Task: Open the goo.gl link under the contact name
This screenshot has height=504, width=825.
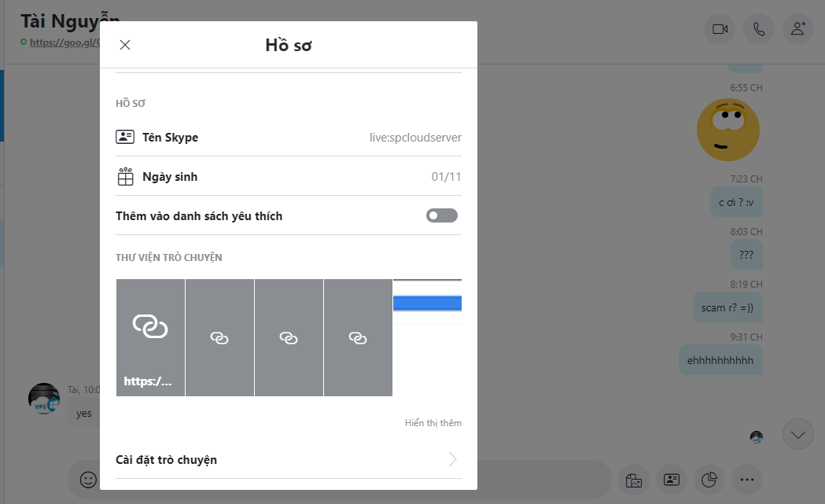Action: pos(64,42)
